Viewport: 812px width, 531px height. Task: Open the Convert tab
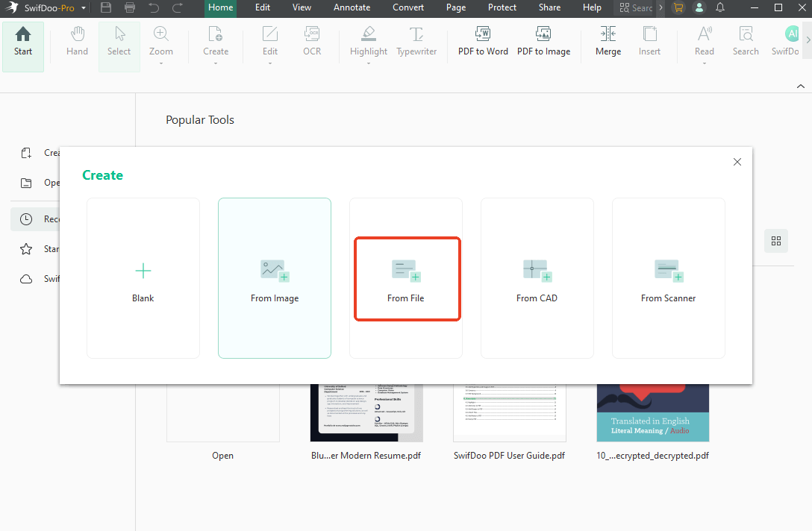click(408, 8)
